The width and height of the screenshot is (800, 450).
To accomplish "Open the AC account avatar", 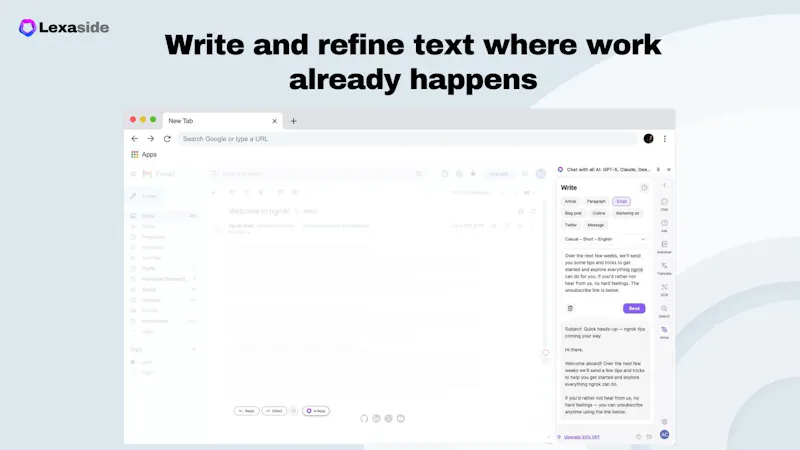I will pyautogui.click(x=664, y=435).
